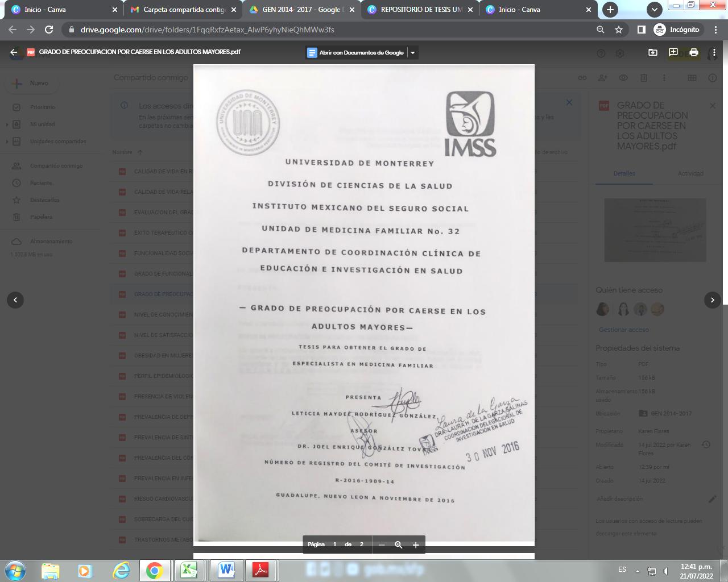Dismiss the Los accesos directos notice
This screenshot has height=582, width=728.
(569, 103)
